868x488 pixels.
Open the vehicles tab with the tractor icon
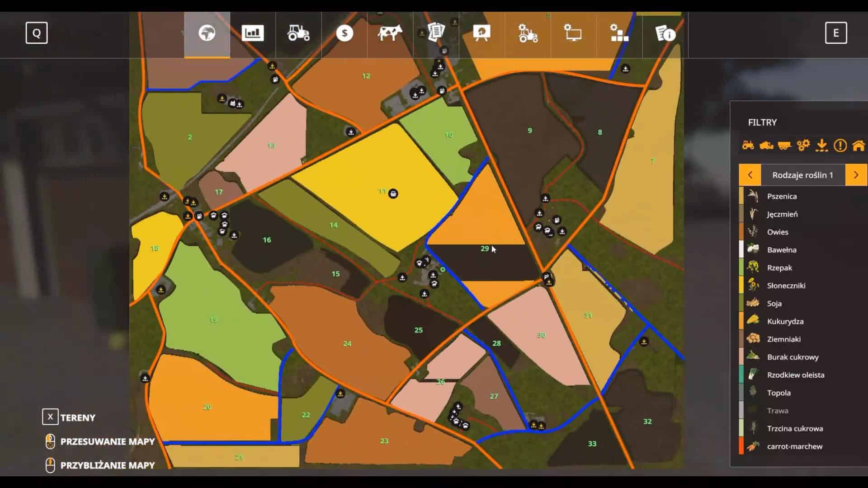pyautogui.click(x=298, y=33)
